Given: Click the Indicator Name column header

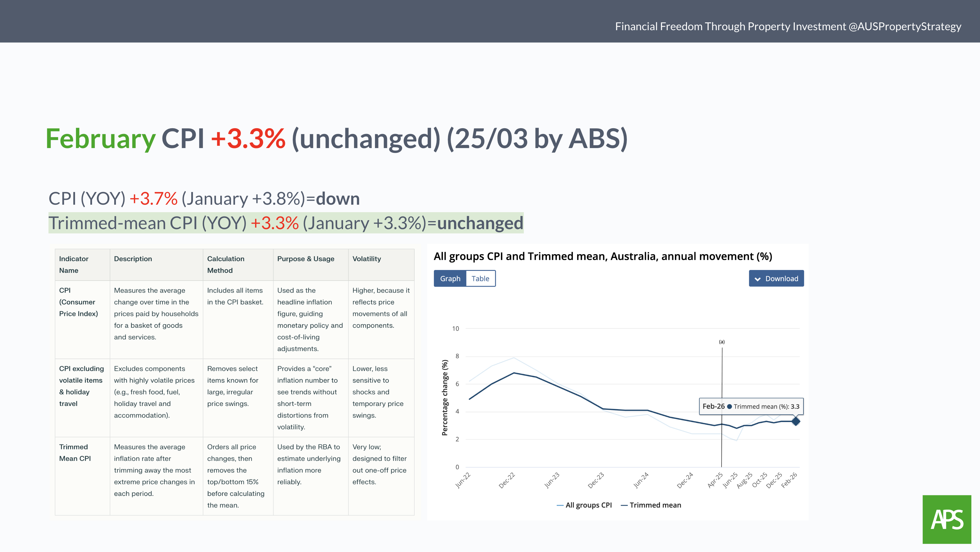Looking at the screenshot, I should 74,264.
